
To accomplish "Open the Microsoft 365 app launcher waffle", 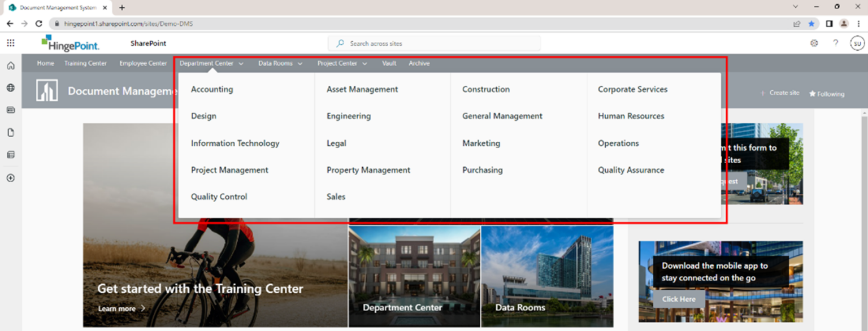I will point(10,42).
